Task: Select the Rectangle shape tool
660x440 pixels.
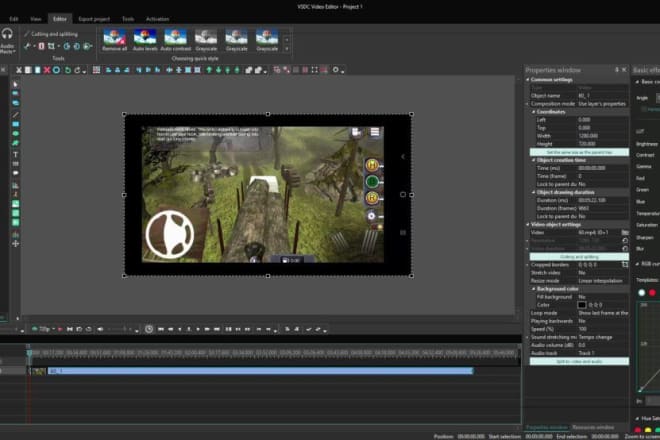Action: click(x=16, y=124)
